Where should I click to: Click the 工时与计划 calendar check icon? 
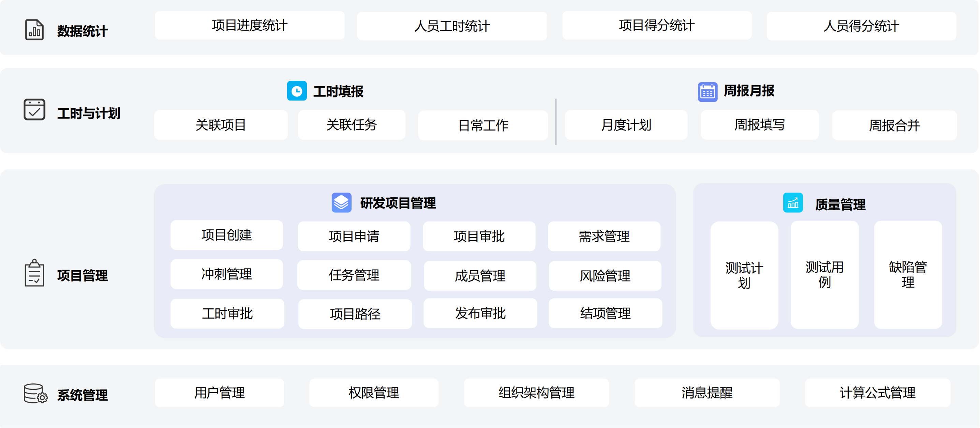pos(34,109)
